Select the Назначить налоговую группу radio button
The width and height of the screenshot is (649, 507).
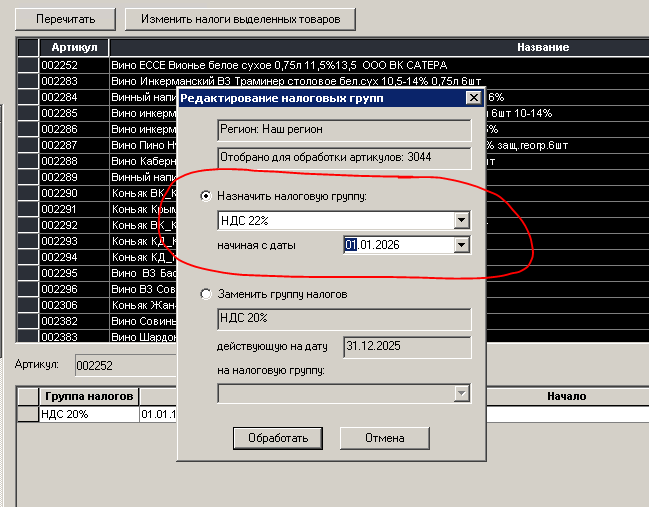(x=207, y=198)
